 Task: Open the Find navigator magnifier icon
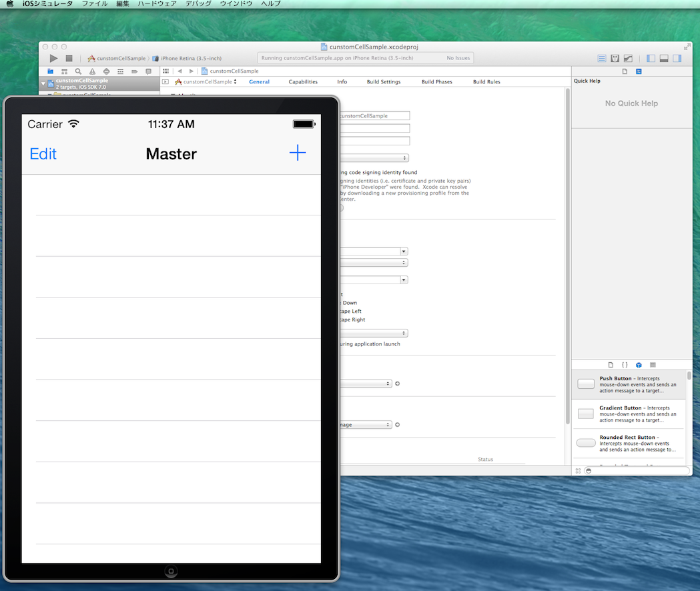pyautogui.click(x=78, y=71)
